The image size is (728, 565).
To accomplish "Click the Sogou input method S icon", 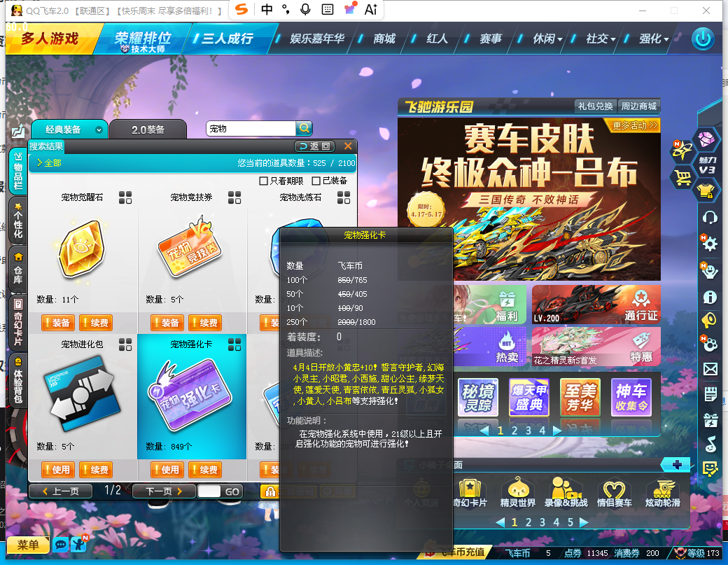I will click(241, 10).
